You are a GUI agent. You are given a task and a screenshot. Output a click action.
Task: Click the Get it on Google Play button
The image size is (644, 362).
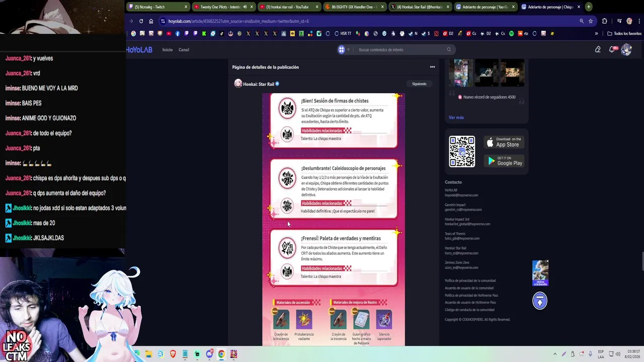click(504, 161)
